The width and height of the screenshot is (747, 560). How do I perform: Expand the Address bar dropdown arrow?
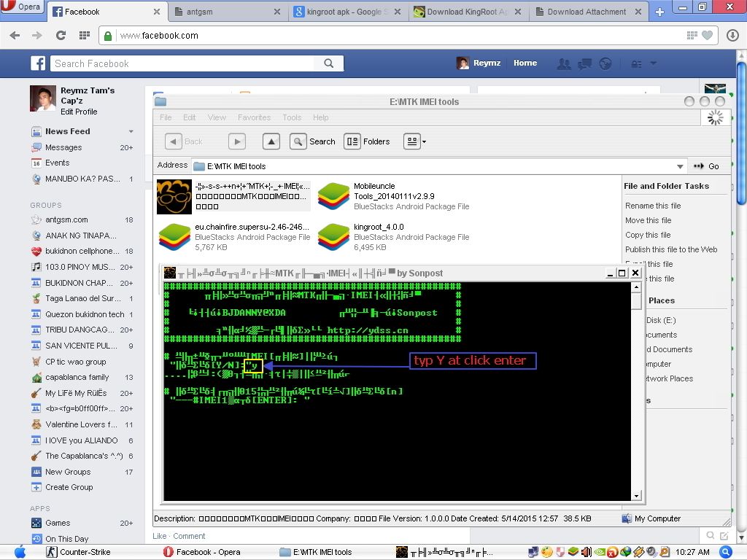pyautogui.click(x=680, y=166)
